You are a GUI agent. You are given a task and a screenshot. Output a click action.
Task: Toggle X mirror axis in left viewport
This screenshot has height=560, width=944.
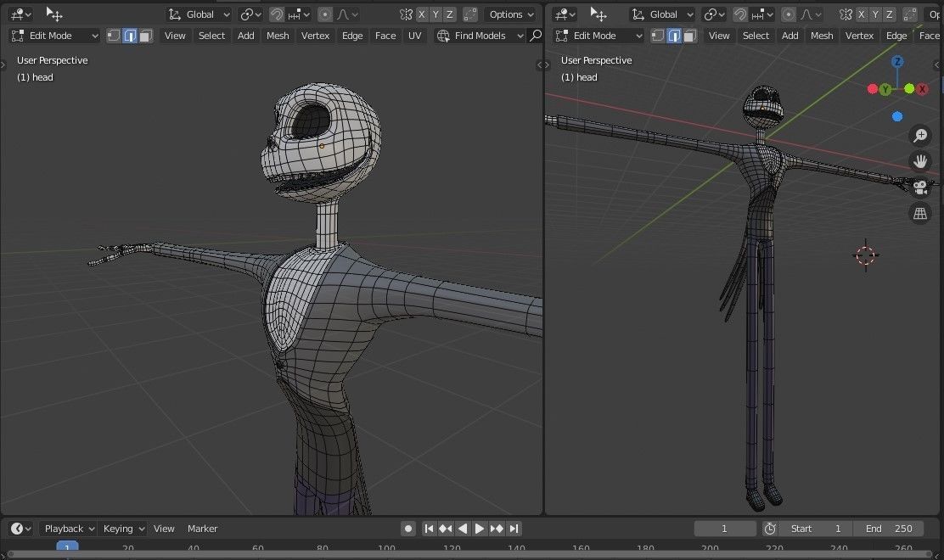coord(421,14)
